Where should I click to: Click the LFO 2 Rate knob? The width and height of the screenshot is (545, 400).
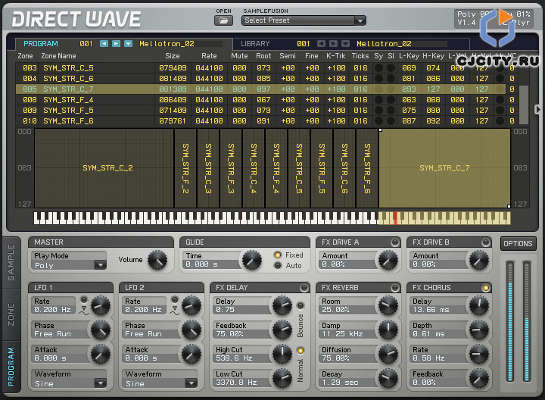click(191, 305)
